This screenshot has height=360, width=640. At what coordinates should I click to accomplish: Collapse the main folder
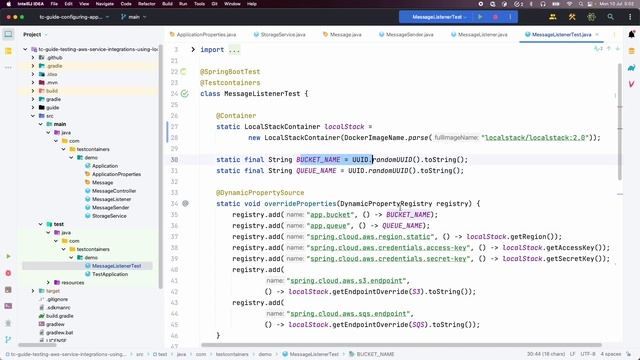[41, 124]
